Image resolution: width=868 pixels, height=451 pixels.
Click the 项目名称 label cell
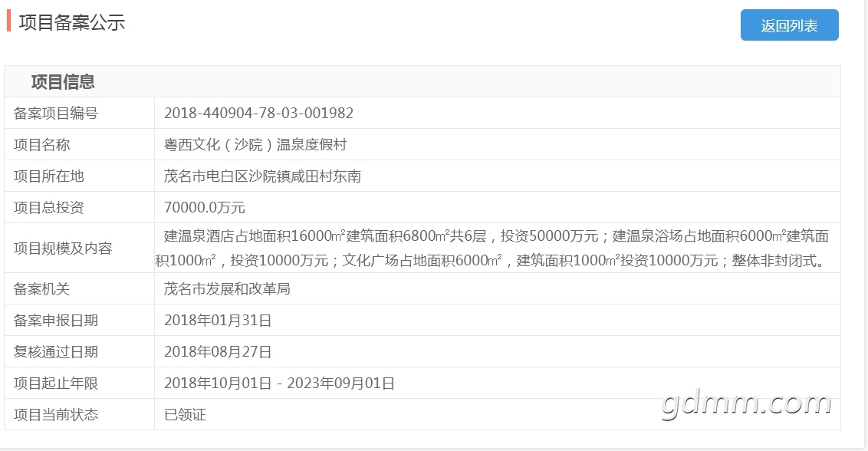(79, 145)
